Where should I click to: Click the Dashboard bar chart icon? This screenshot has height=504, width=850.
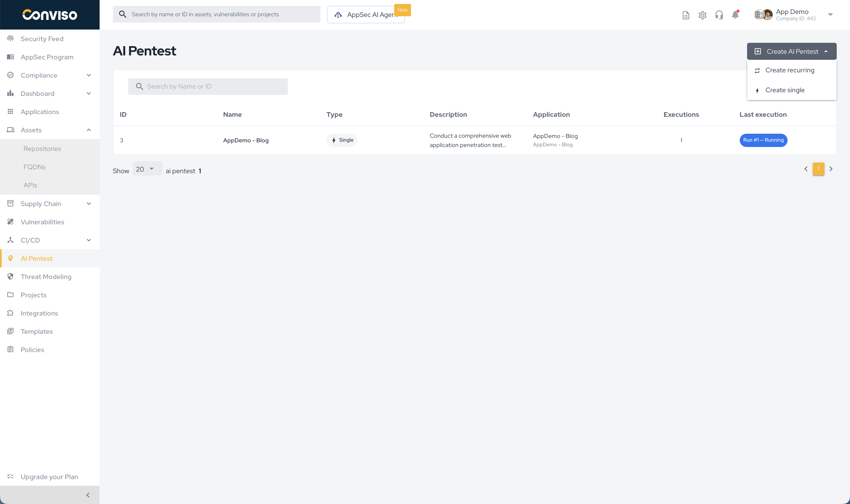click(x=11, y=93)
